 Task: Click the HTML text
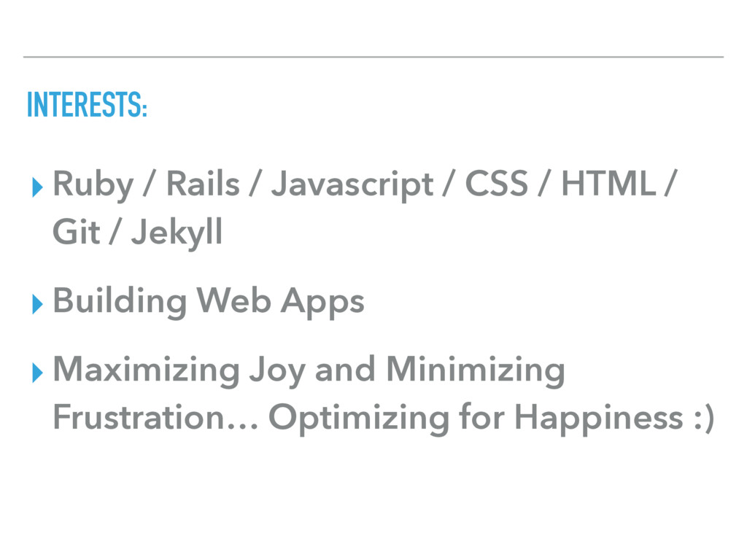click(x=608, y=183)
